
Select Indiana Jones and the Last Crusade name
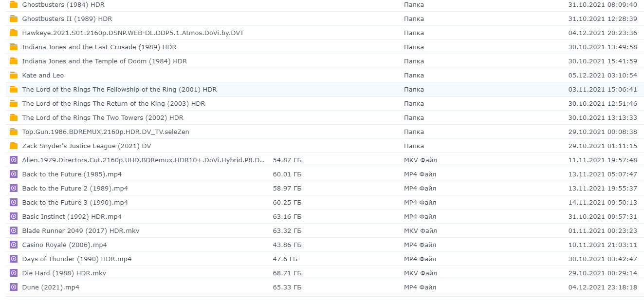pyautogui.click(x=99, y=47)
